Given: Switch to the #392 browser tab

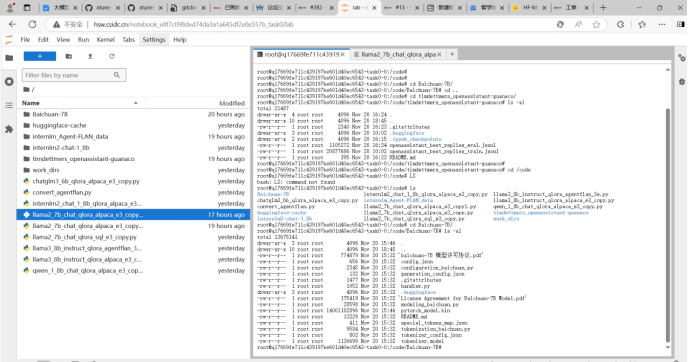Looking at the screenshot, I should (315, 8).
